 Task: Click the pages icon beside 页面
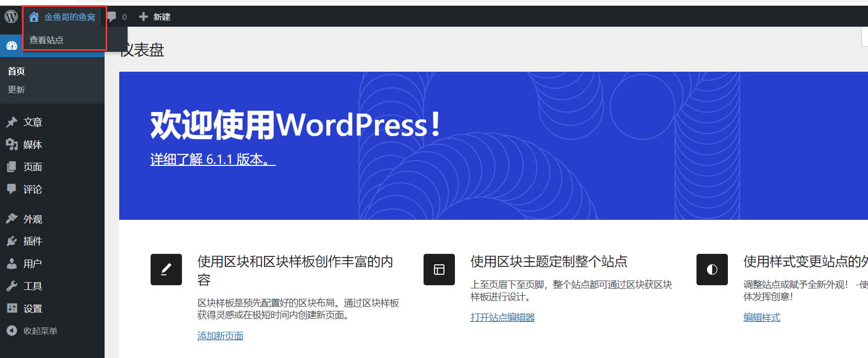tap(12, 167)
